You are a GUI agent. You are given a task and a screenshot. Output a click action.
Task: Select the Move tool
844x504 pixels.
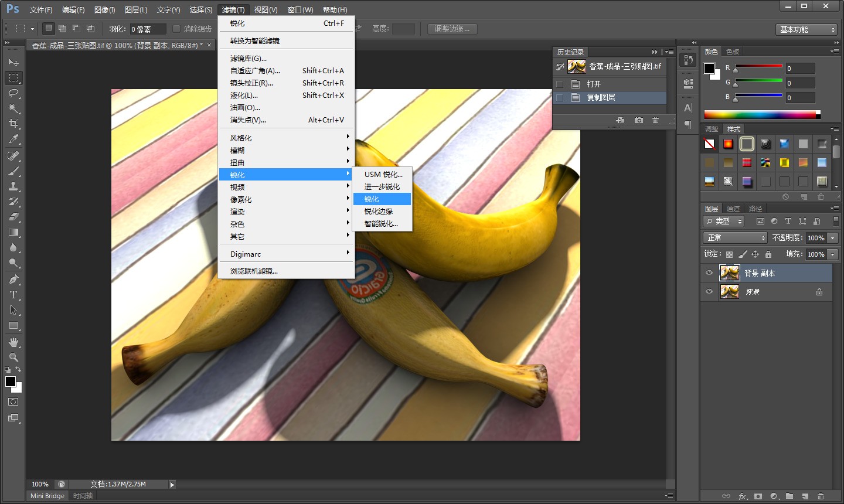(x=13, y=62)
